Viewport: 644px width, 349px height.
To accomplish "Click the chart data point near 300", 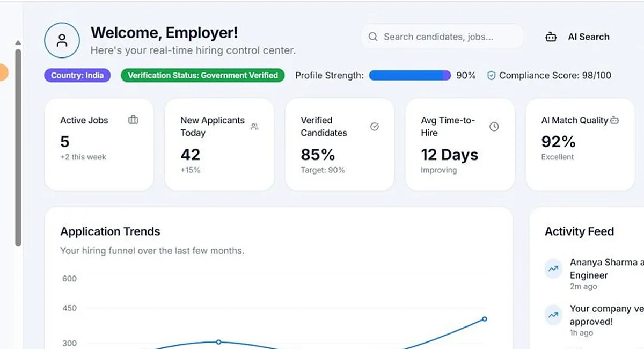I will pyautogui.click(x=218, y=342).
